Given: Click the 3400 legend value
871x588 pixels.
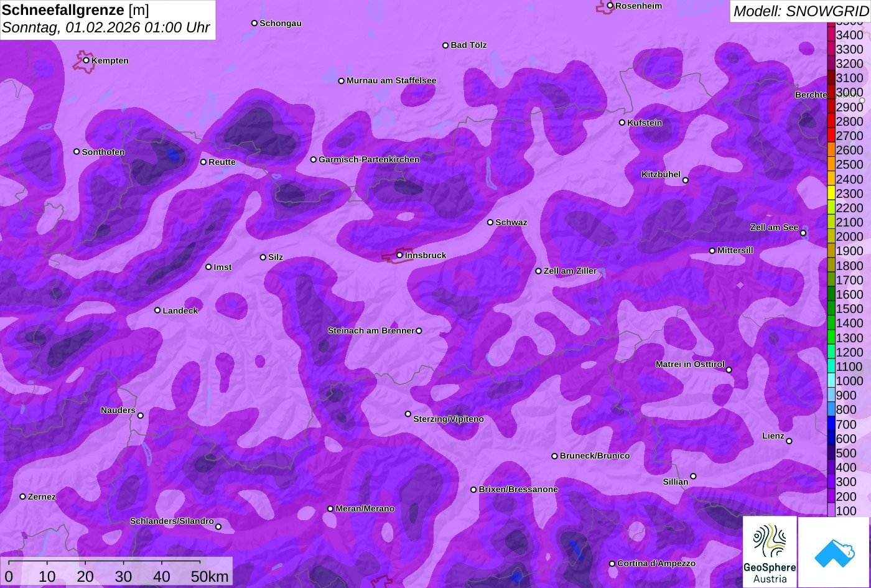Looking at the screenshot, I should (850, 35).
